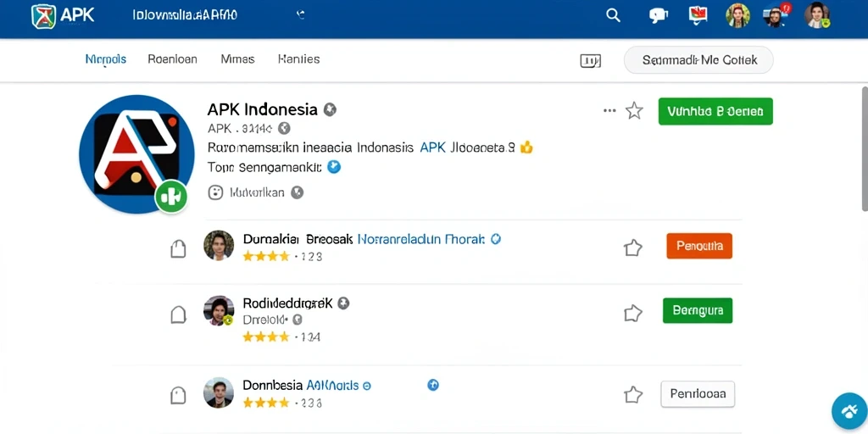Click the APK Indonesia title text
868x434 pixels.
[x=263, y=109]
